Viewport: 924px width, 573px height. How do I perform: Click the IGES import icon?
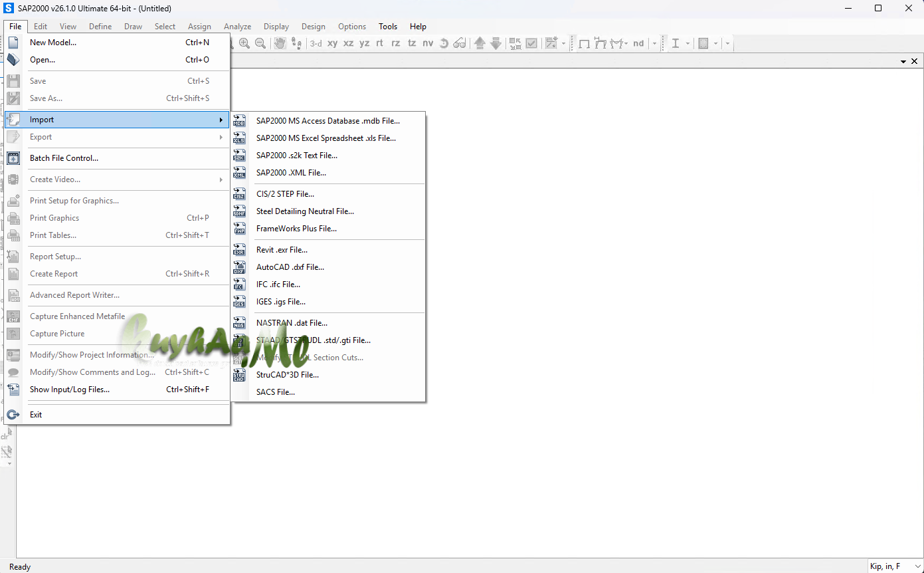tap(240, 302)
